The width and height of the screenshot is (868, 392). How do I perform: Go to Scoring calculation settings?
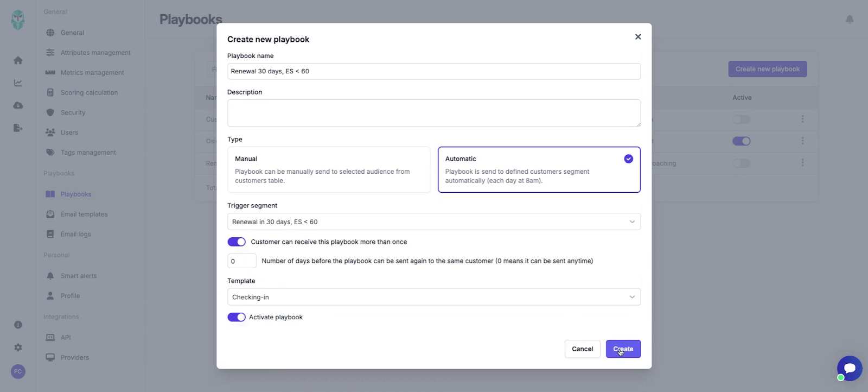coord(89,93)
